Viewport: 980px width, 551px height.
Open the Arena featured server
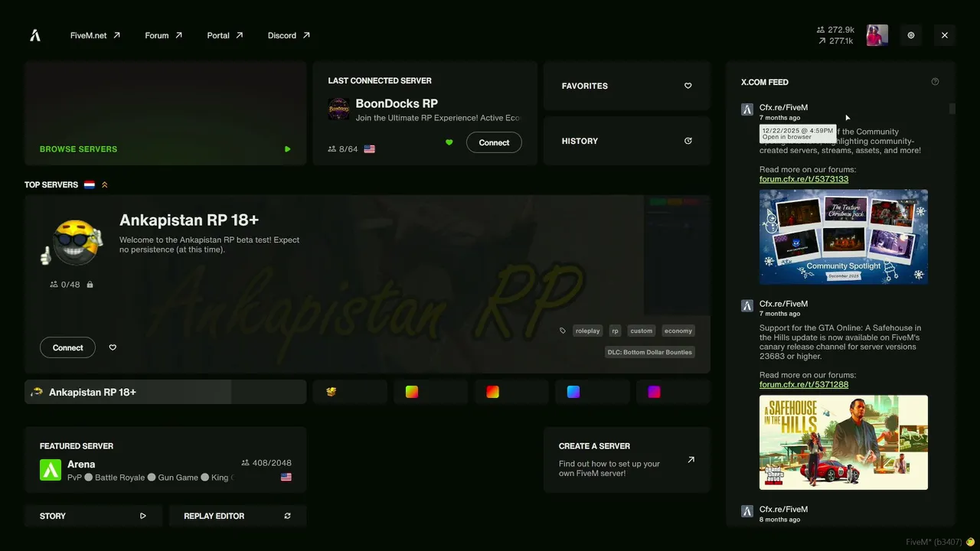pyautogui.click(x=165, y=460)
